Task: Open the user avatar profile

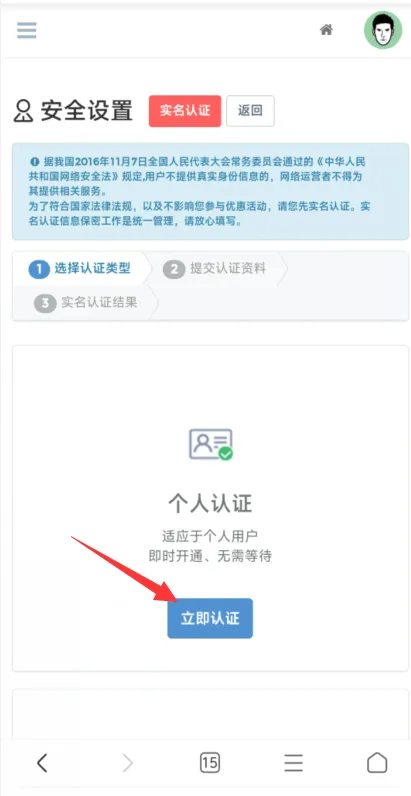Action: pyautogui.click(x=383, y=30)
